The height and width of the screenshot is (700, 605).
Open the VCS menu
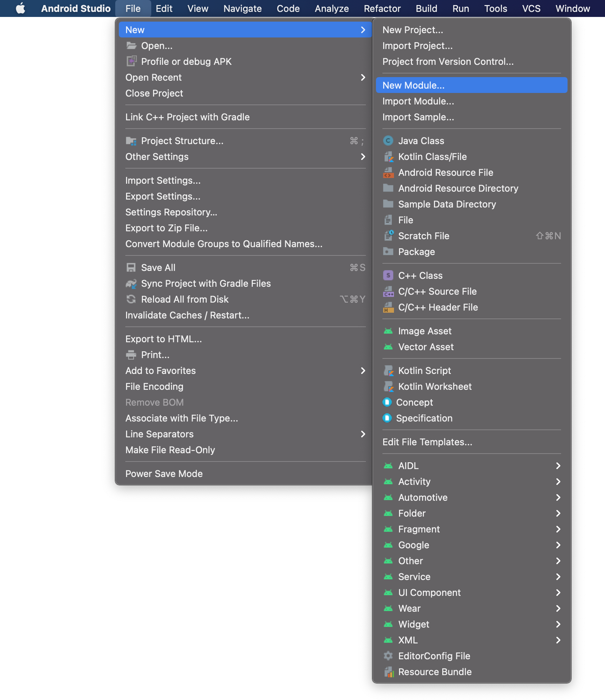pyautogui.click(x=531, y=8)
